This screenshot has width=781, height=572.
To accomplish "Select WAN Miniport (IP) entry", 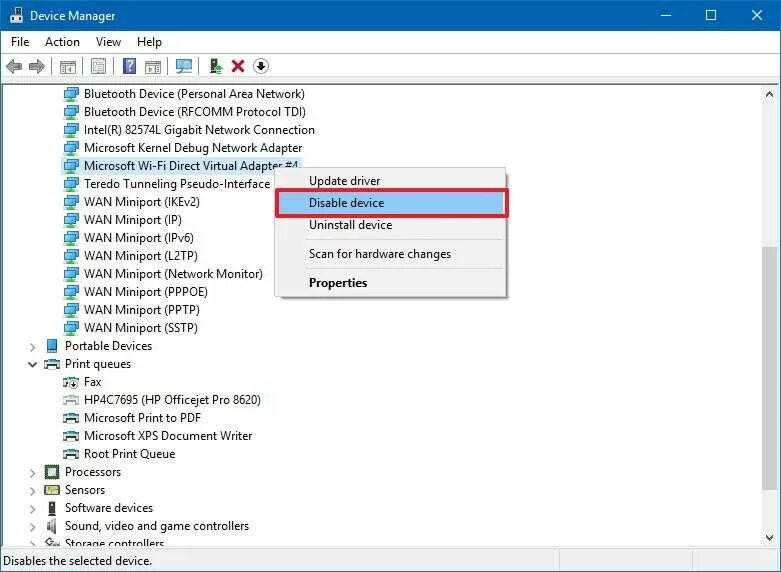I will tap(133, 220).
